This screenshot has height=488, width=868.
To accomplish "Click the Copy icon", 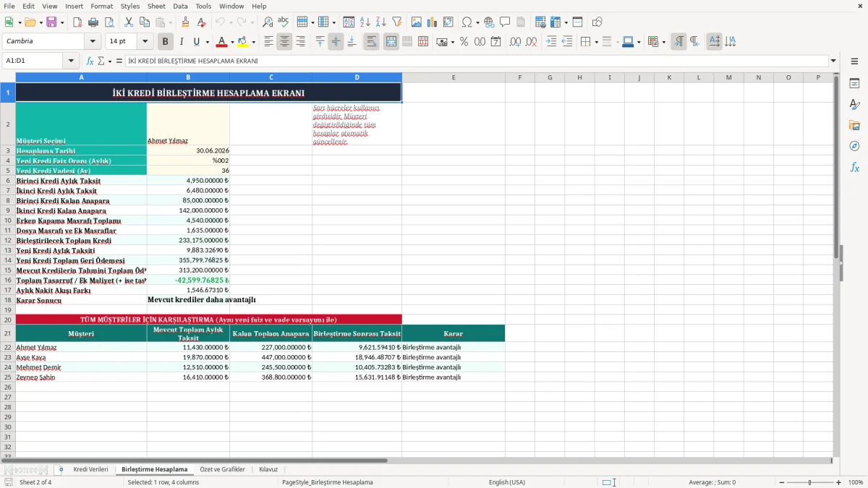I will coord(145,22).
